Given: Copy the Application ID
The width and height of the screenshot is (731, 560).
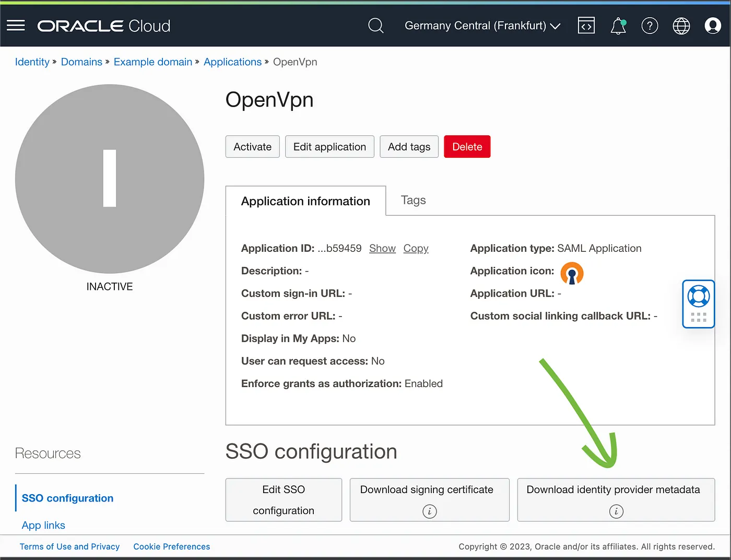Looking at the screenshot, I should 416,249.
